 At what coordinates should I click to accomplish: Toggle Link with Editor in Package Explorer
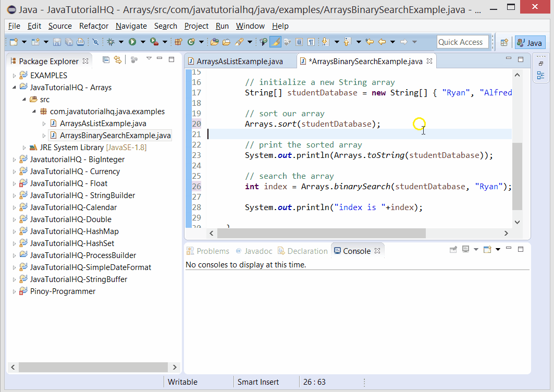click(117, 59)
